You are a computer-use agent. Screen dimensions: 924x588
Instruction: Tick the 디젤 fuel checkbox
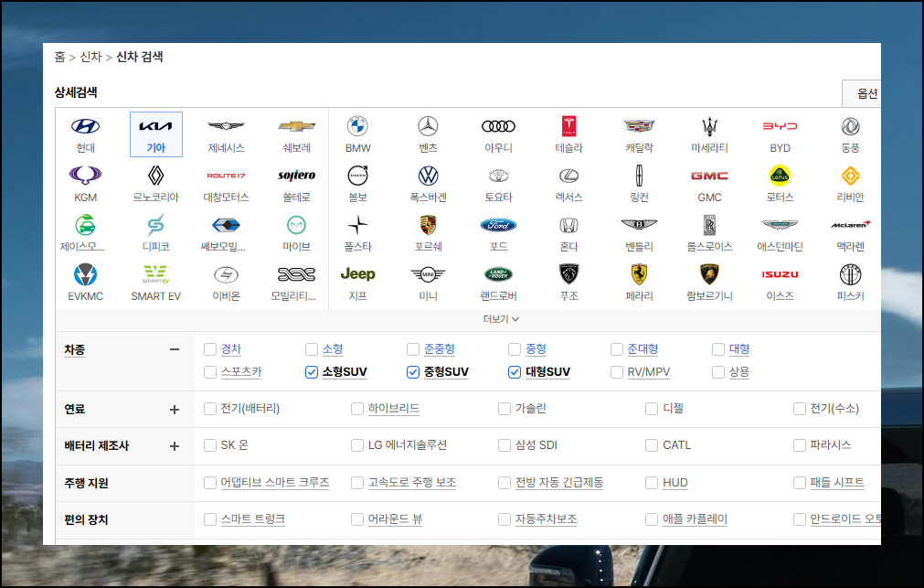[x=652, y=408]
